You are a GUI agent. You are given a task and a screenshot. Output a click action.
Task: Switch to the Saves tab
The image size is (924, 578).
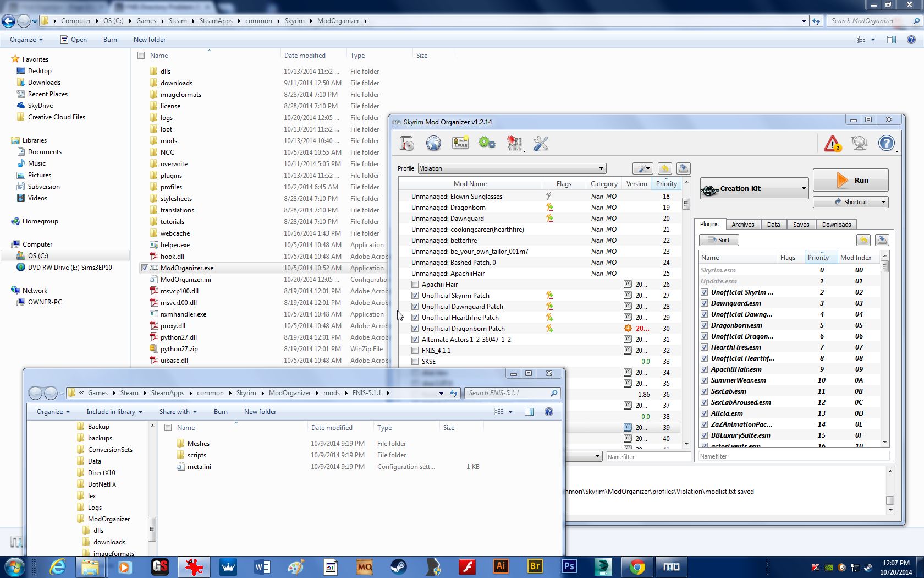(x=801, y=225)
